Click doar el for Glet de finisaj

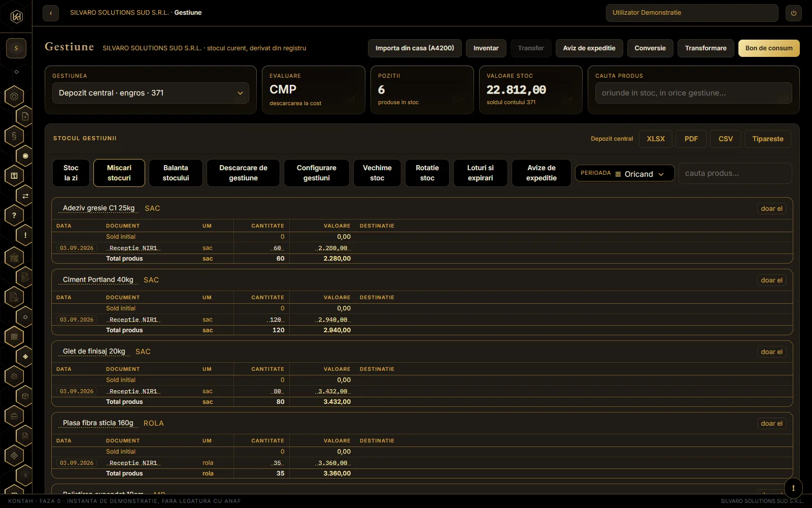point(771,352)
